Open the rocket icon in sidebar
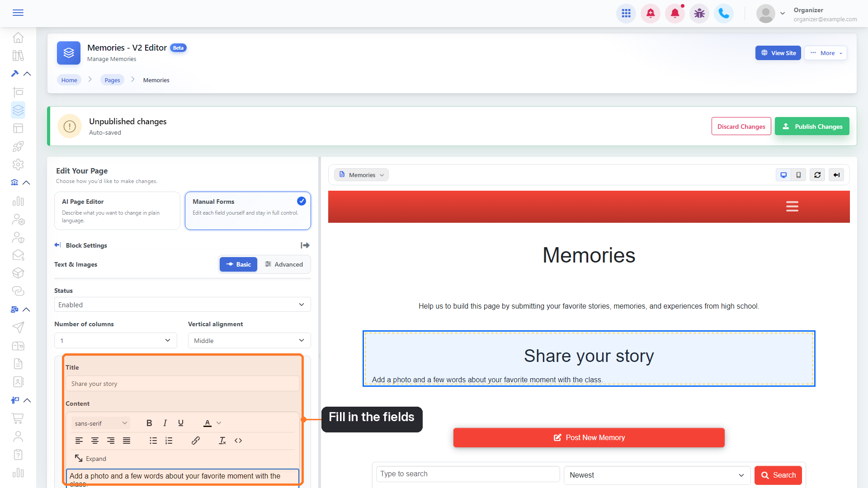 pos(18,146)
